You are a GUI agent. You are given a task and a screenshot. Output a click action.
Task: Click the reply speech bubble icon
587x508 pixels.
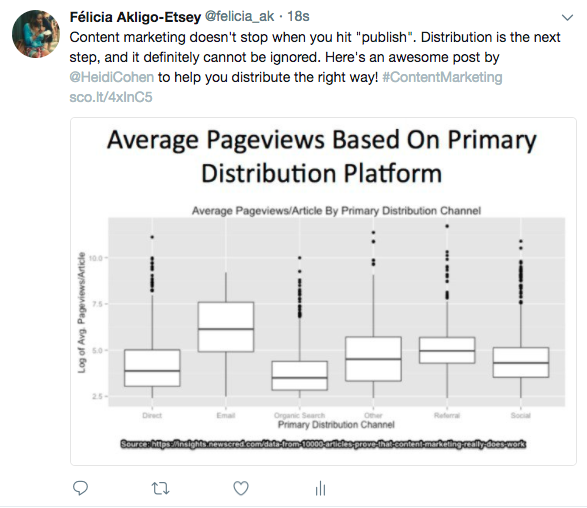(x=80, y=488)
